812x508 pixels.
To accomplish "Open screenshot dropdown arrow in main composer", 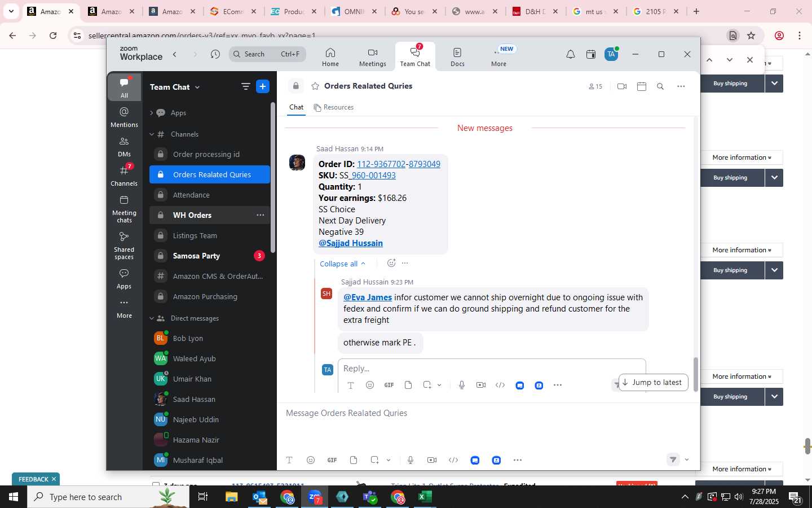I will pos(389,460).
